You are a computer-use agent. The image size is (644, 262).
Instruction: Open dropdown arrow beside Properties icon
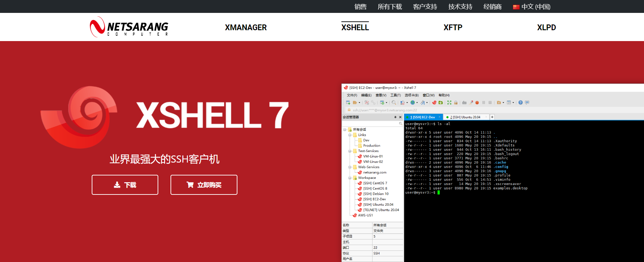(x=387, y=102)
